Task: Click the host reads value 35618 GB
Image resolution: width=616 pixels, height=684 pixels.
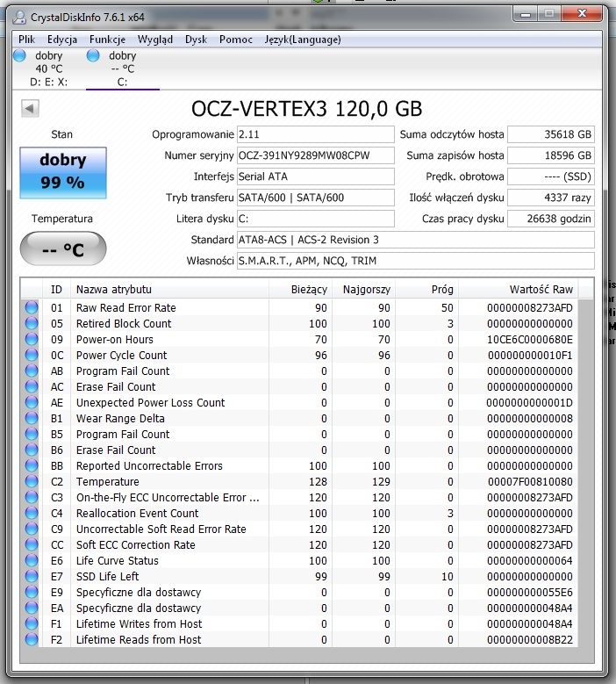Action: [551, 134]
